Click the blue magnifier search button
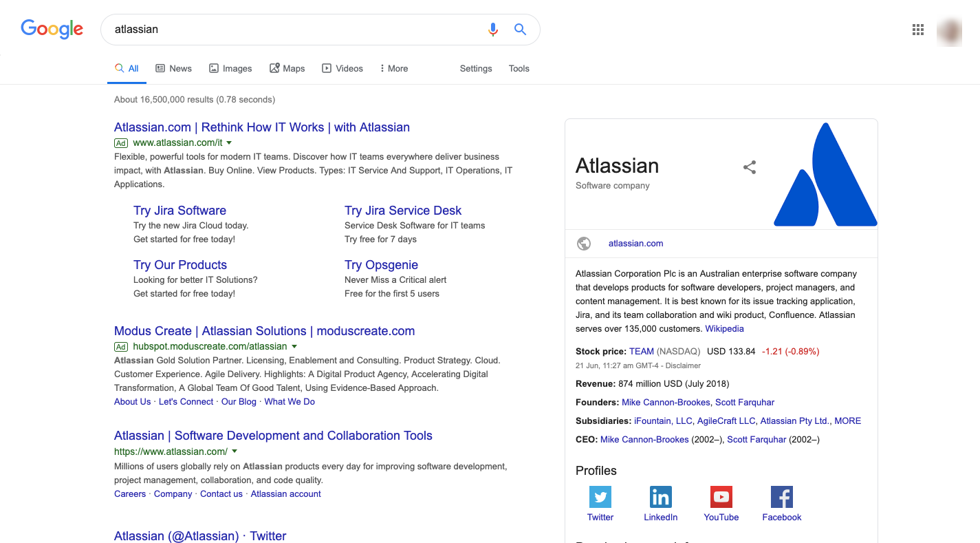The image size is (980, 543). click(x=521, y=29)
